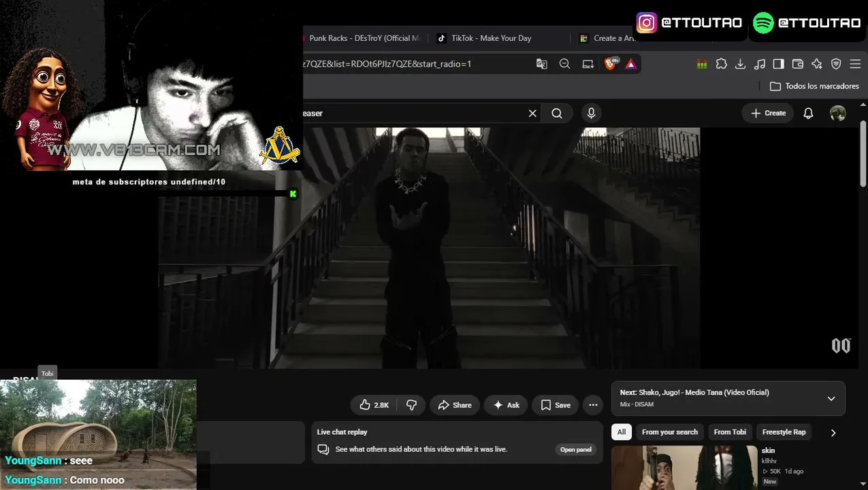Viewport: 868px width, 490px height.
Task: Select the From your search chip
Action: (670, 432)
